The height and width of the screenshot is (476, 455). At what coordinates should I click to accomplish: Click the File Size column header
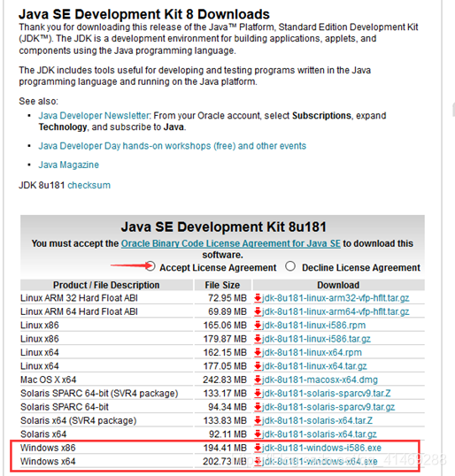tap(222, 285)
